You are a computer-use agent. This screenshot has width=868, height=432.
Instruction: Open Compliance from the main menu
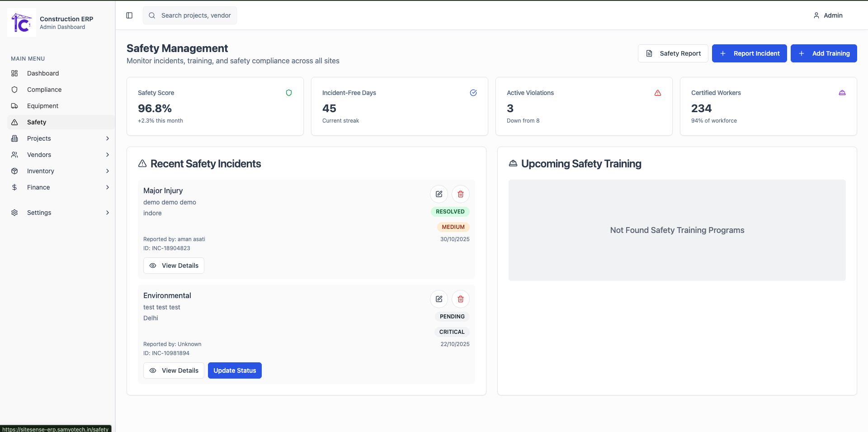click(61, 90)
